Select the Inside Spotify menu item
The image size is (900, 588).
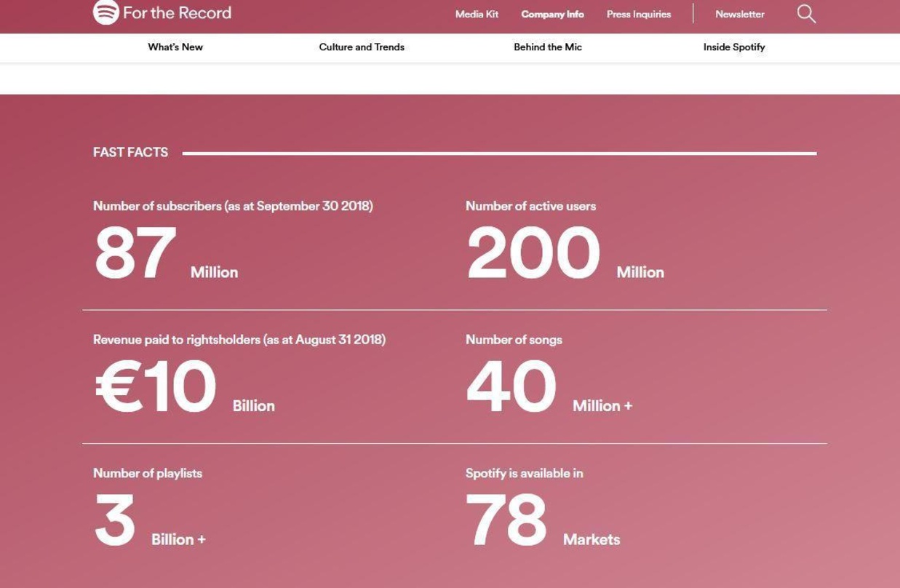pyautogui.click(x=734, y=47)
